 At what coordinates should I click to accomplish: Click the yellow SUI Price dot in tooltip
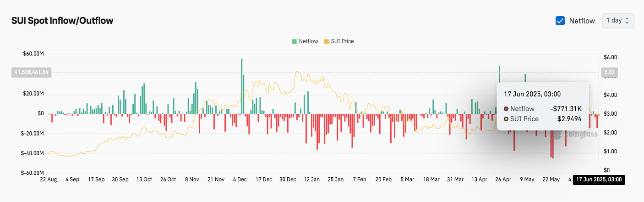pos(506,119)
